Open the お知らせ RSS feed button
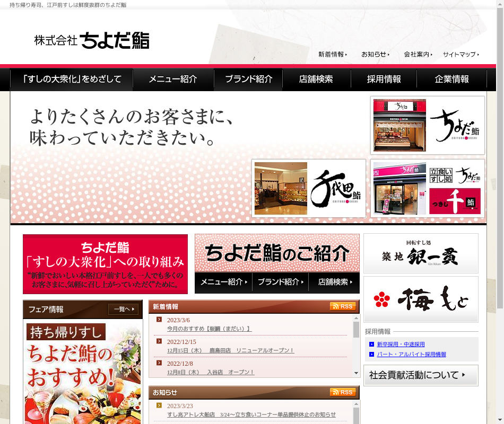The width and height of the screenshot is (504, 424). point(343,392)
